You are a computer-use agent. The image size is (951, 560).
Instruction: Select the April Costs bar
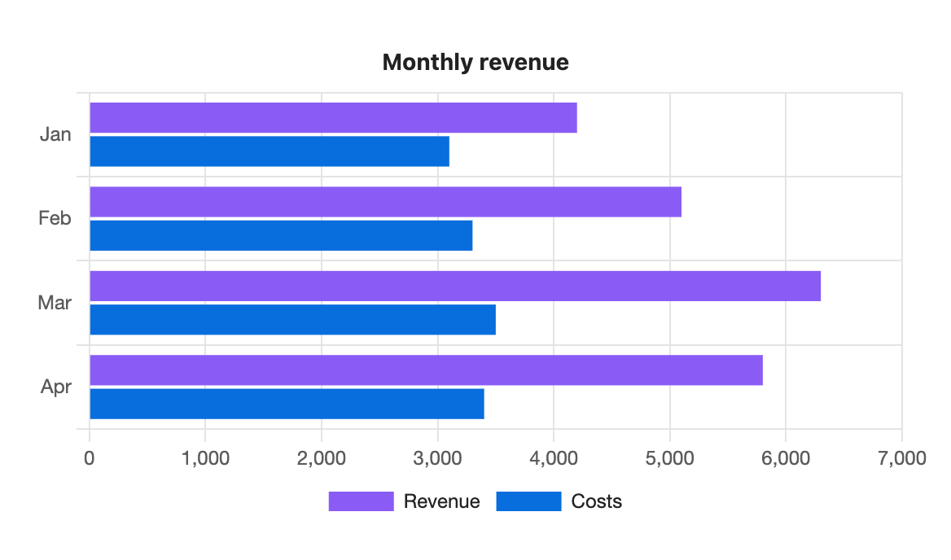(x=287, y=404)
